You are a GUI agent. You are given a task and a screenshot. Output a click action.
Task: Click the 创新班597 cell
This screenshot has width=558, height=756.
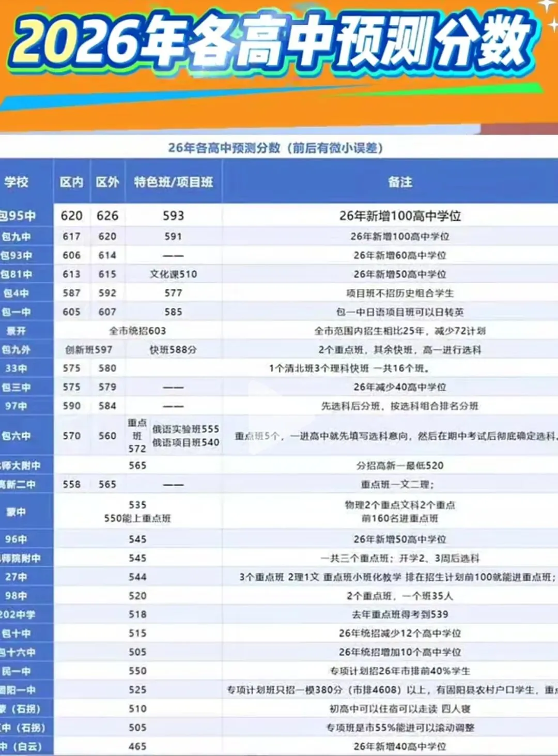pos(88,350)
